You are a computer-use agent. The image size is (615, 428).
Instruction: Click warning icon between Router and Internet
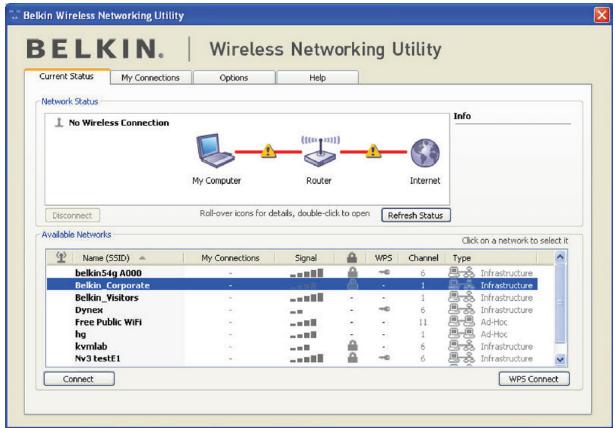(373, 151)
